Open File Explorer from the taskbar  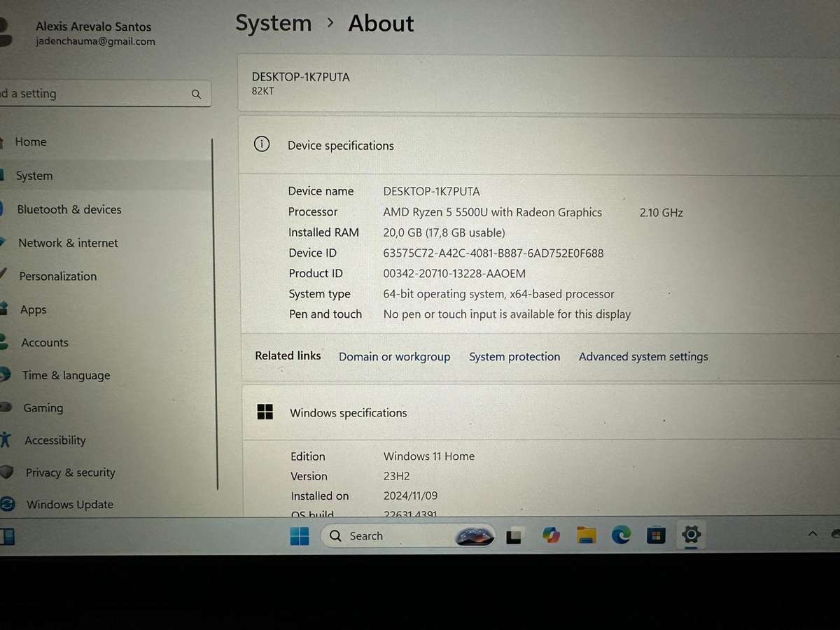(586, 535)
